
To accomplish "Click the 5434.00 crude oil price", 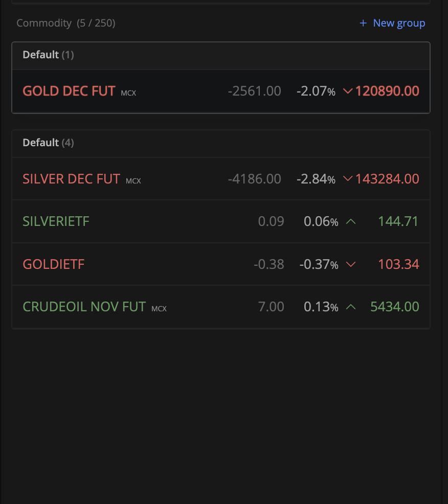I will click(x=394, y=307).
